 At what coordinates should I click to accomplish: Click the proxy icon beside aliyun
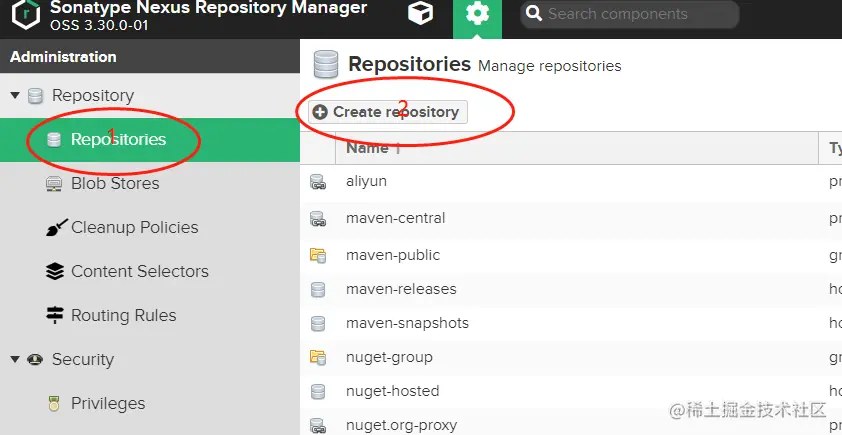click(318, 183)
